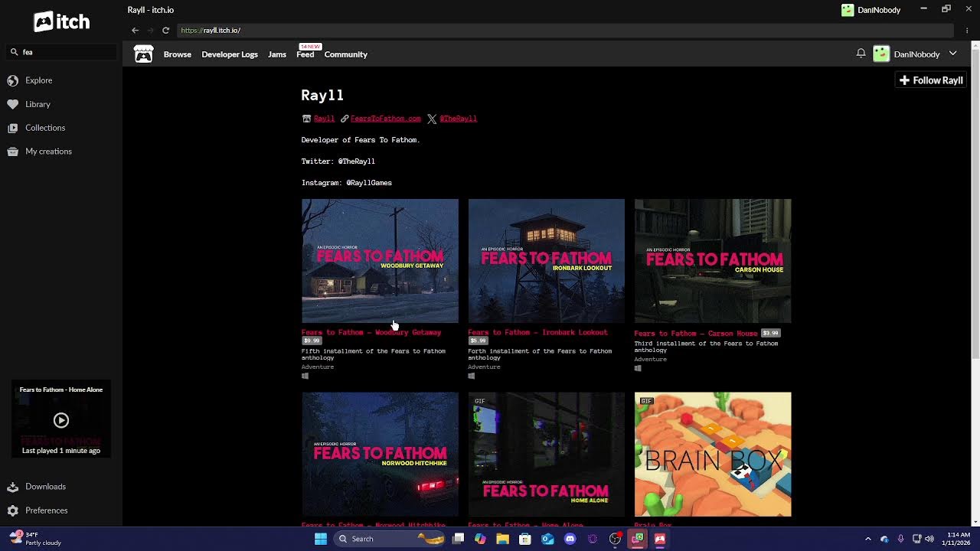Open Collections in the sidebar
The height and width of the screenshot is (551, 980).
pos(45,128)
